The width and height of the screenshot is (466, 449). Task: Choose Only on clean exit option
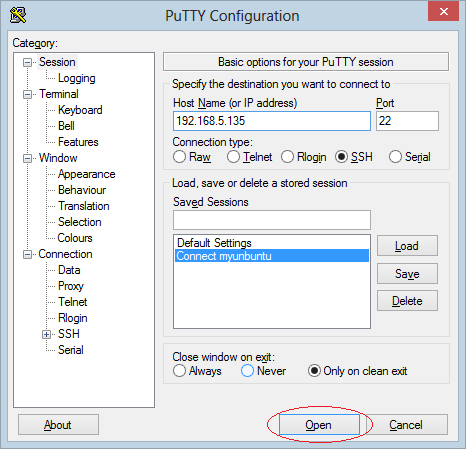pos(314,371)
